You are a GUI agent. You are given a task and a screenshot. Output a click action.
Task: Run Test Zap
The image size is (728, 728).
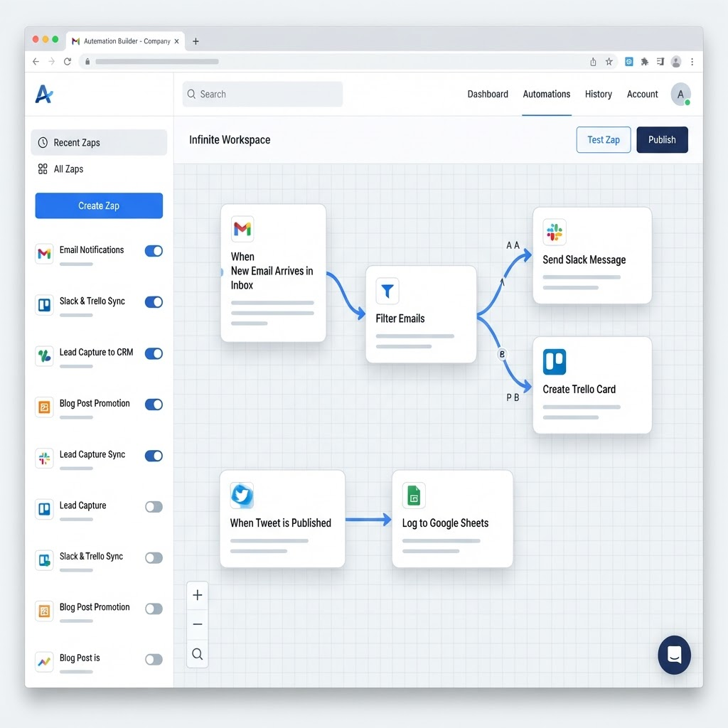click(x=604, y=140)
